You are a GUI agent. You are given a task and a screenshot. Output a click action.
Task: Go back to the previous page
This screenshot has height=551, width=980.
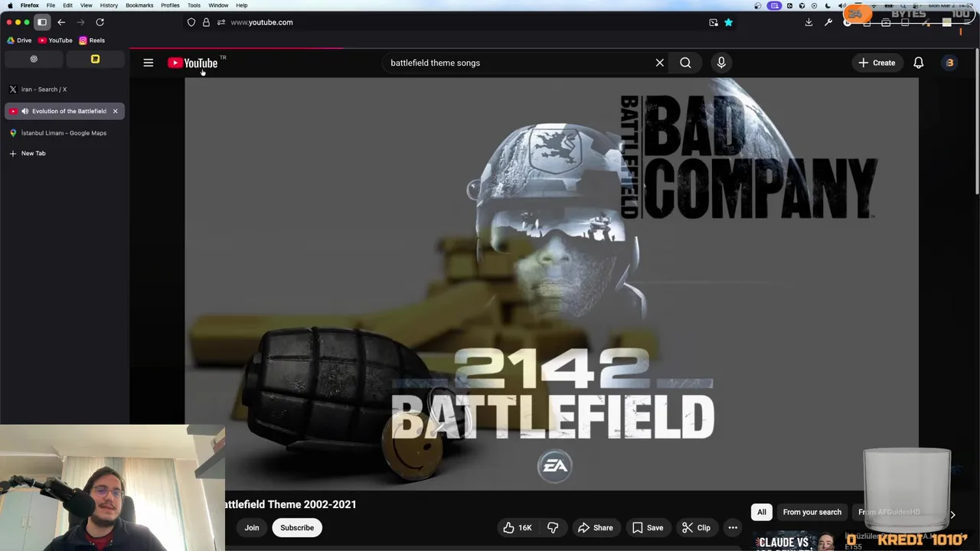pos(61,22)
